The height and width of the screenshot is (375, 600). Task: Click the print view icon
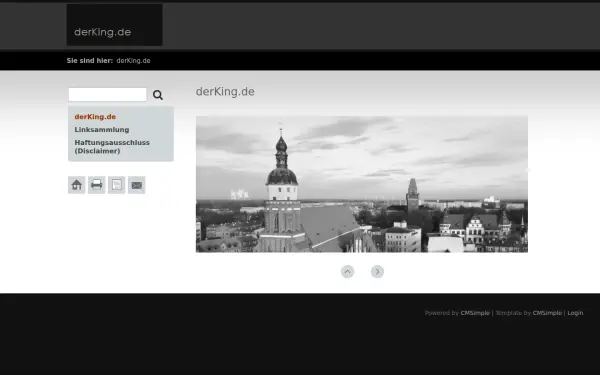pyautogui.click(x=96, y=185)
